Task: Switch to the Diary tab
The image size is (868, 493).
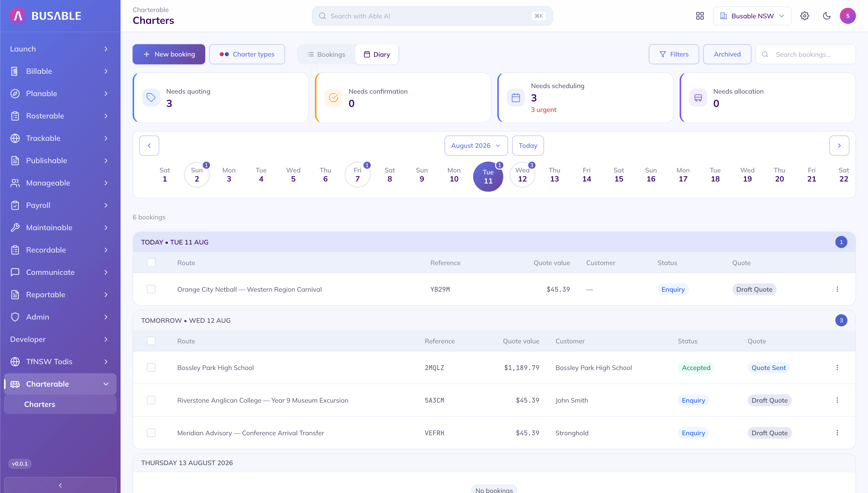Action: point(377,54)
